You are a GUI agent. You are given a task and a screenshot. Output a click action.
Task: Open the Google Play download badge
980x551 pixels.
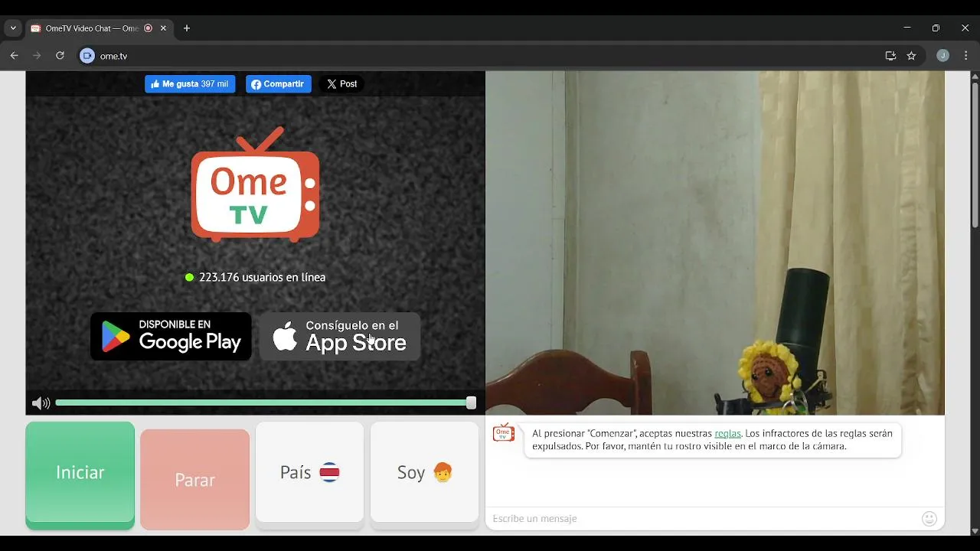(171, 336)
